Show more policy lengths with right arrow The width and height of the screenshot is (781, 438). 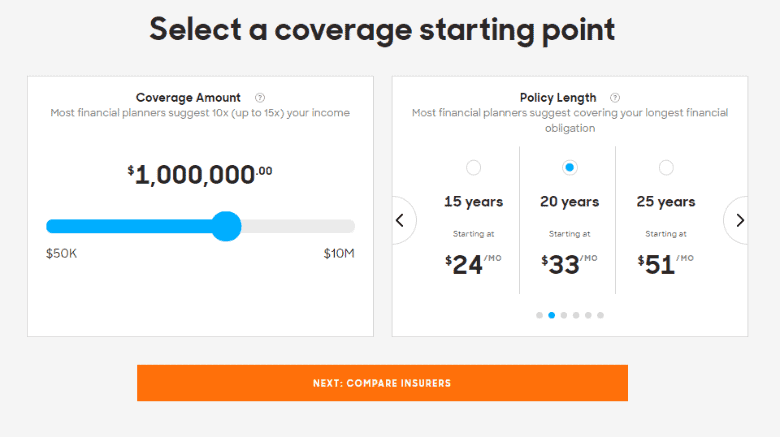tap(738, 220)
